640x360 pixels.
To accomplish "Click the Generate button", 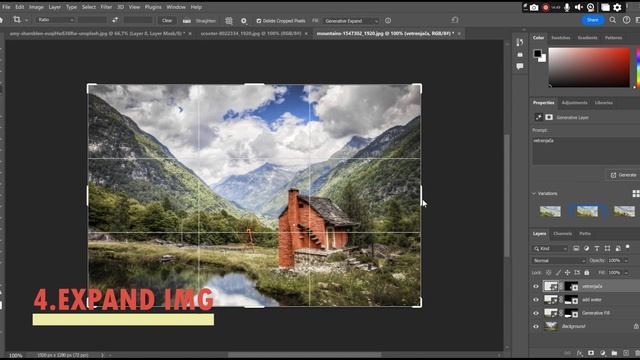I will pos(624,175).
